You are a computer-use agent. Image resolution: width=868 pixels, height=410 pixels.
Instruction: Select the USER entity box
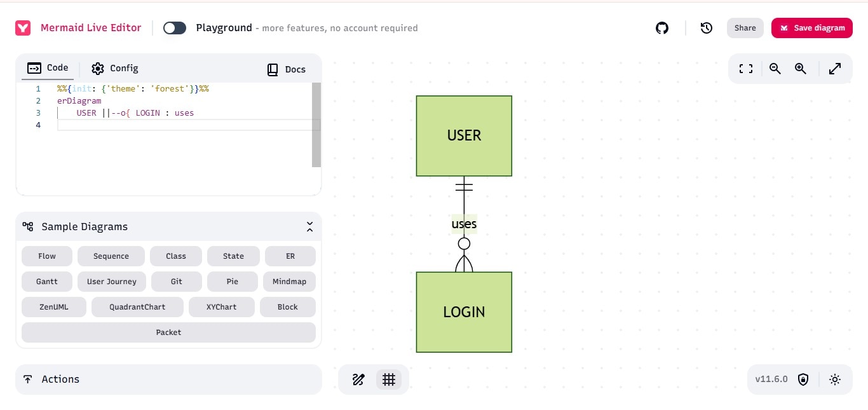[464, 136]
